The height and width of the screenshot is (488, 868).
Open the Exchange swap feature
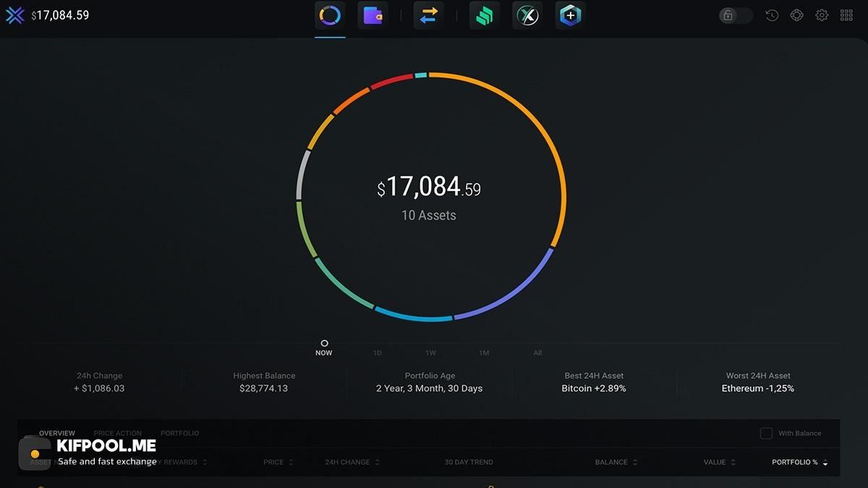coord(428,14)
